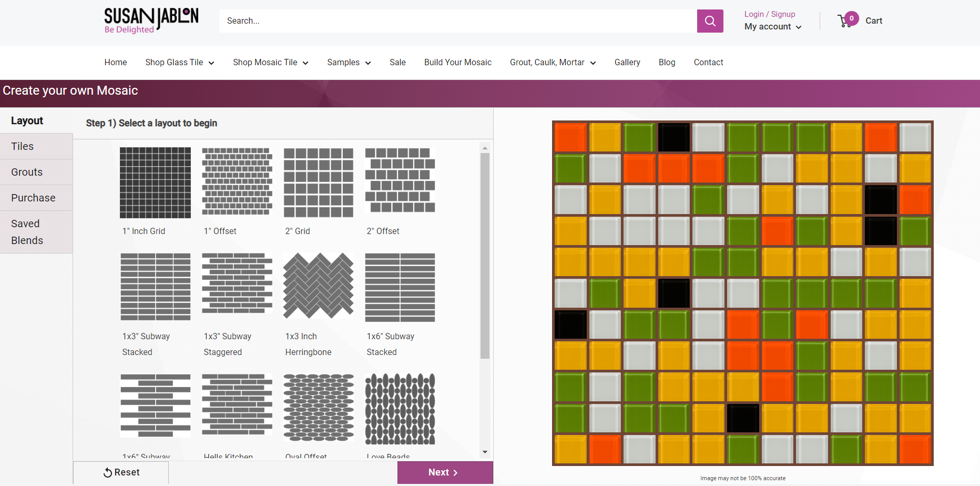
Task: Expand the Shop Mosaic Tile dropdown
Action: (x=270, y=63)
